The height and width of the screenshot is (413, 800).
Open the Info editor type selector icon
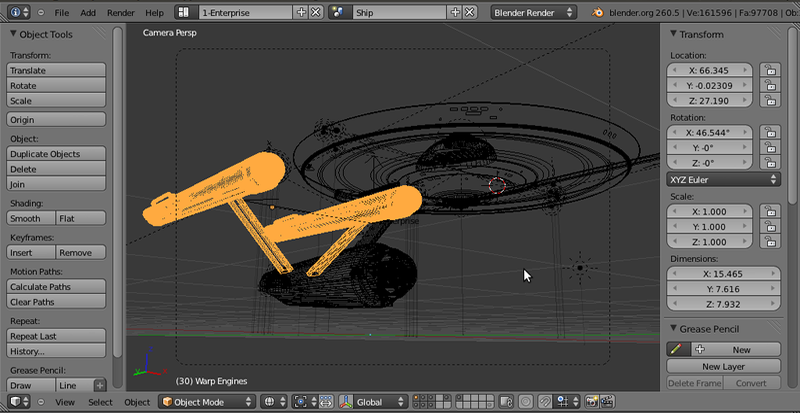coord(19,13)
